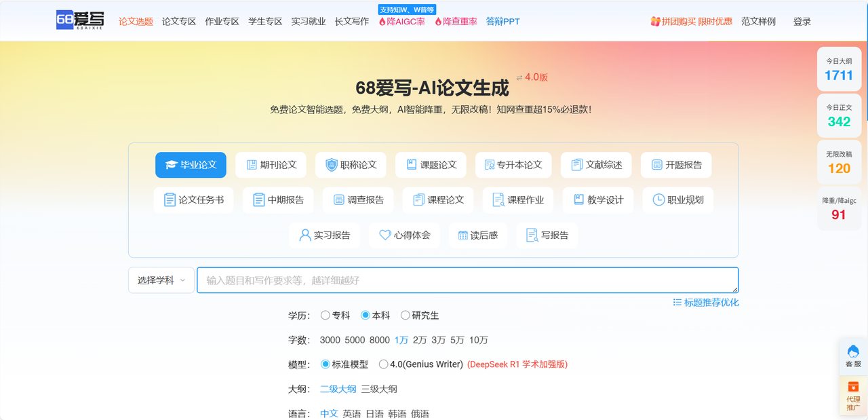
Task: Click the 4.0版 version switcher
Action: [x=532, y=77]
